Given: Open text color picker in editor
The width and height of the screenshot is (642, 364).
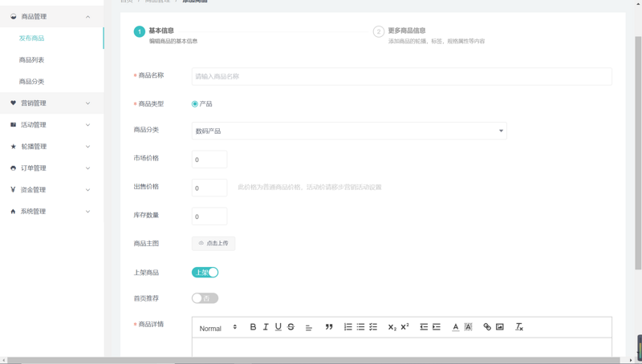Looking at the screenshot, I should [456, 327].
